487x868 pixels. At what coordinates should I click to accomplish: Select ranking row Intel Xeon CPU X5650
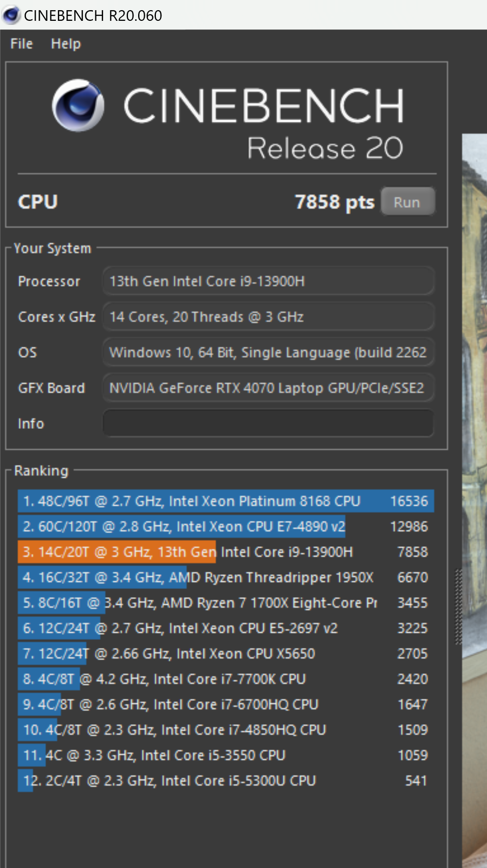(226, 654)
